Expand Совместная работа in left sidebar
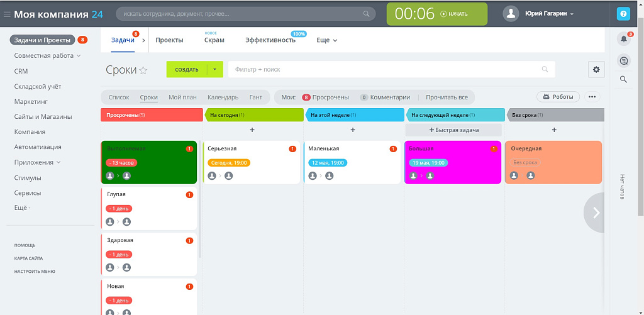The width and height of the screenshot is (644, 315). (48, 55)
